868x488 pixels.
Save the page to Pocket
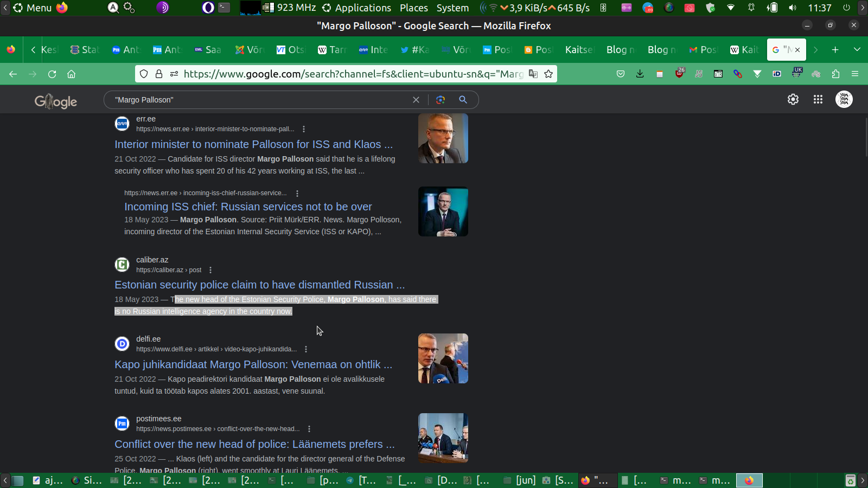tap(621, 74)
